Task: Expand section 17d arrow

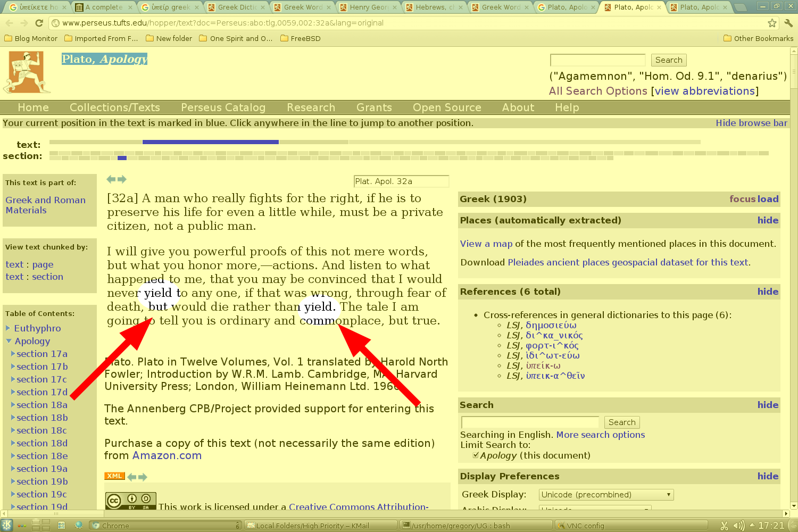Action: 13,392
